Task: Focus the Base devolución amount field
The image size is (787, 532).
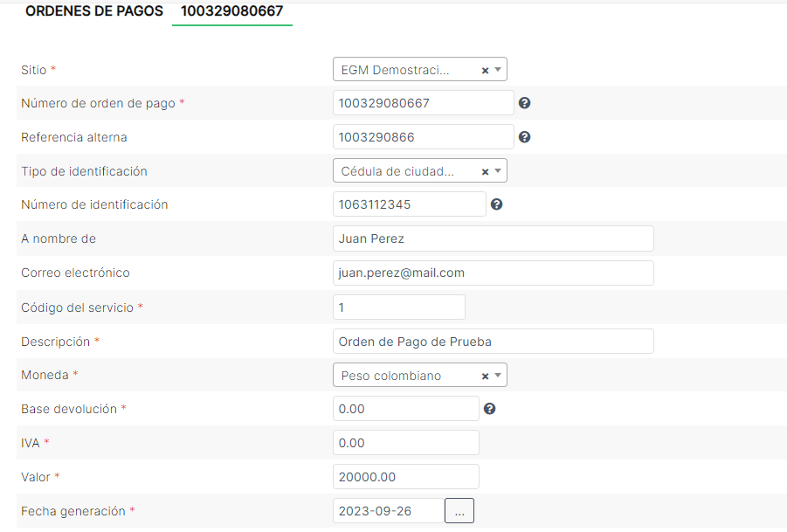Action: click(x=405, y=409)
